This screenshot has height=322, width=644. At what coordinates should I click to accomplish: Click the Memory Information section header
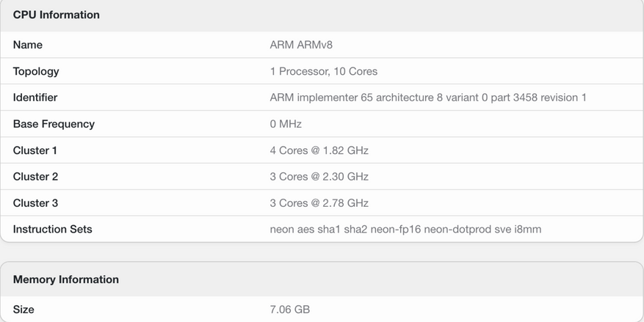pos(66,279)
